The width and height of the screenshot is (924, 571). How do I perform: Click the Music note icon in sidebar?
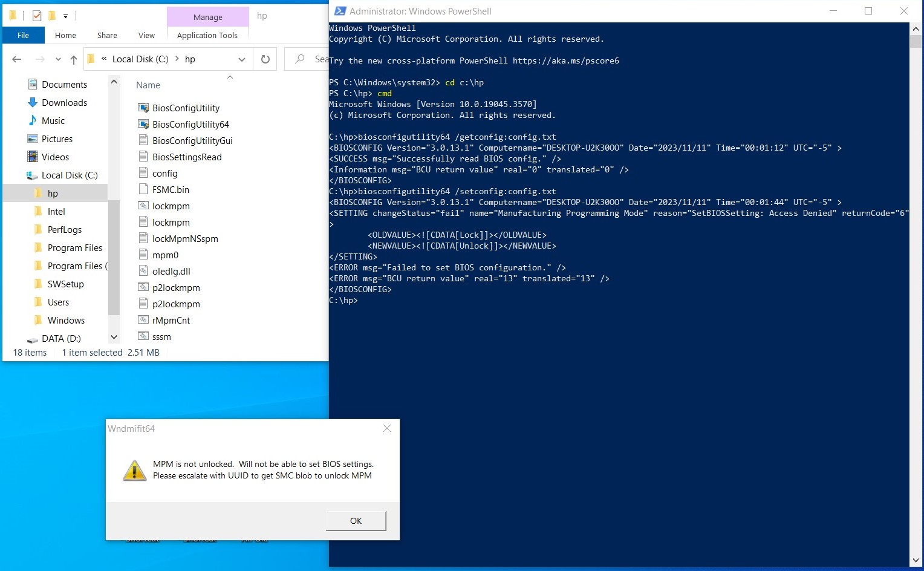pyautogui.click(x=33, y=121)
